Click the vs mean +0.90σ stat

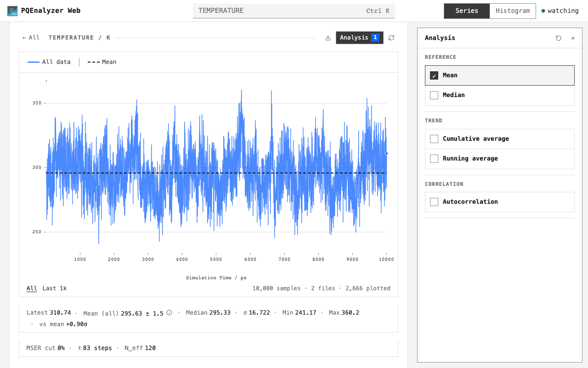click(x=63, y=324)
